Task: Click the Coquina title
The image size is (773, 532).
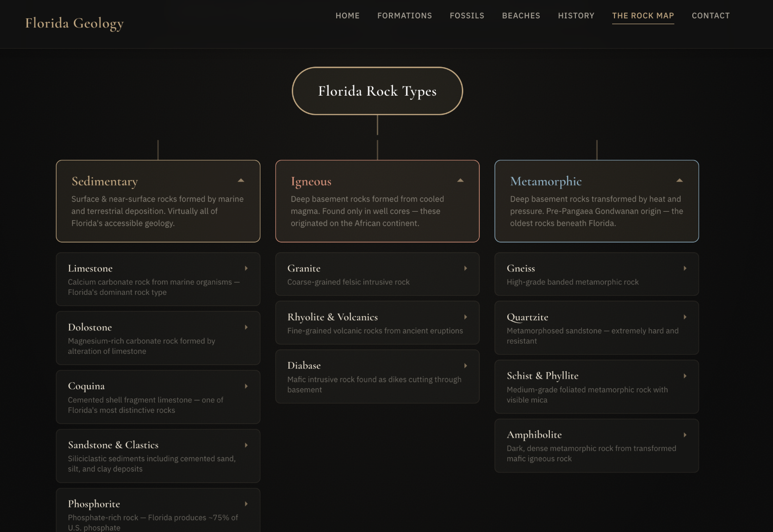Action: click(86, 386)
